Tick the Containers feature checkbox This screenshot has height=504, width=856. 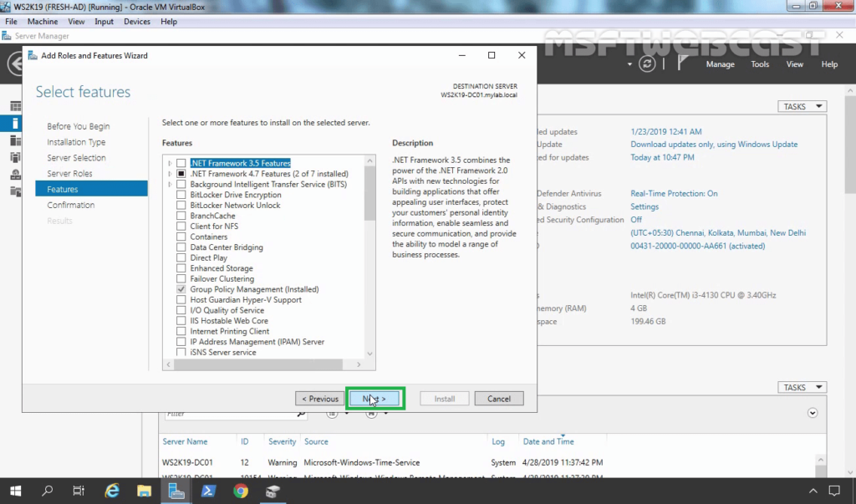pyautogui.click(x=181, y=237)
